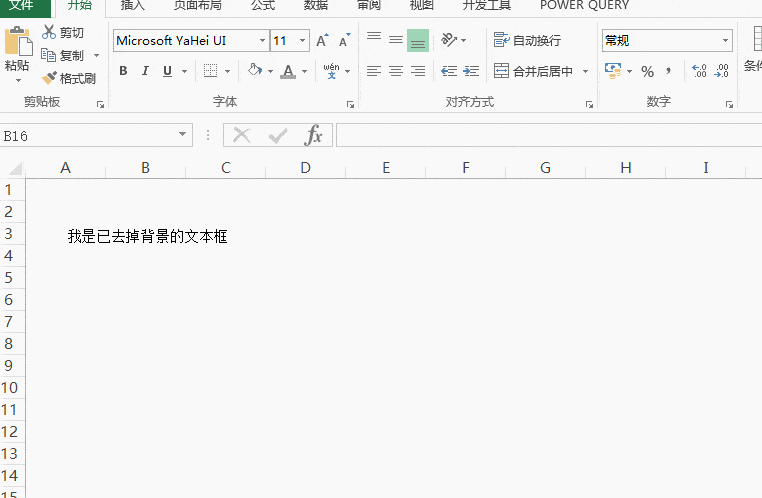Open the Merge and Center dropdown arrow

click(586, 71)
